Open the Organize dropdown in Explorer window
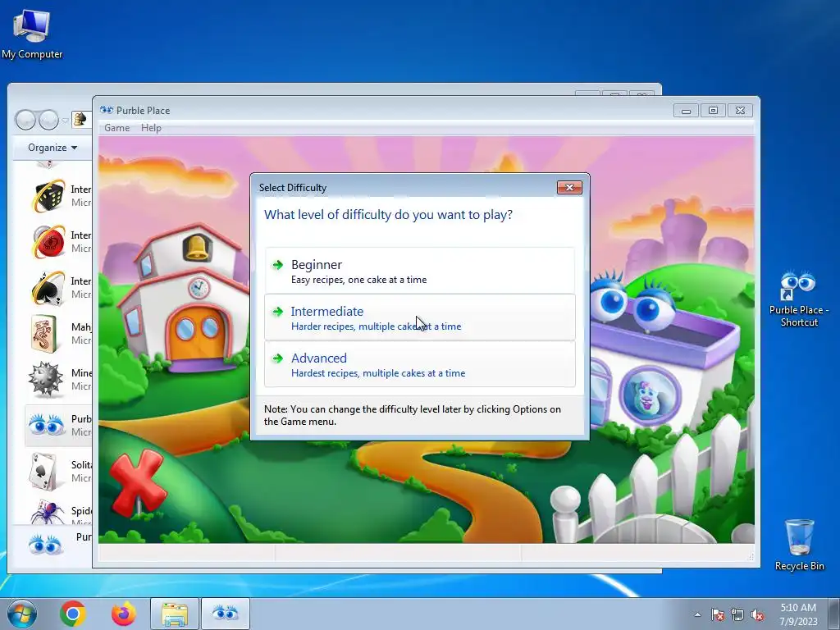 point(52,148)
